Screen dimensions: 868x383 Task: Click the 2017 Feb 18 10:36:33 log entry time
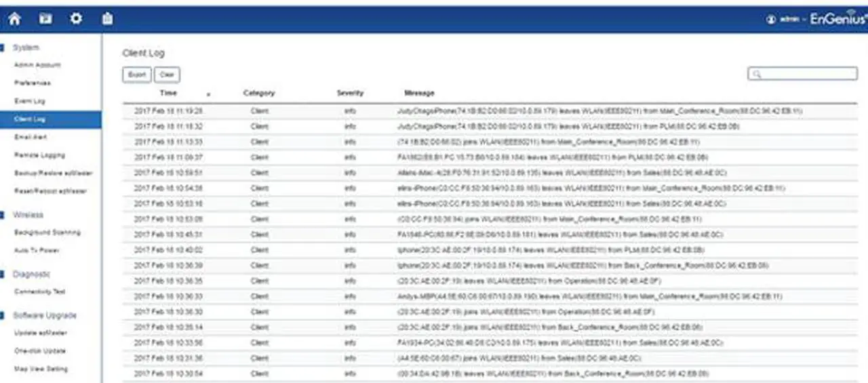pos(168,296)
